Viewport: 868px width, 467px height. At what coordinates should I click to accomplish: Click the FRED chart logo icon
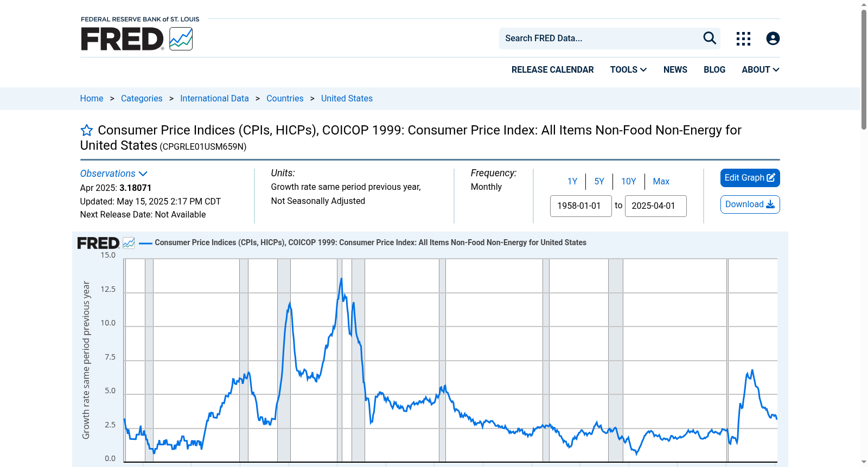[181, 39]
